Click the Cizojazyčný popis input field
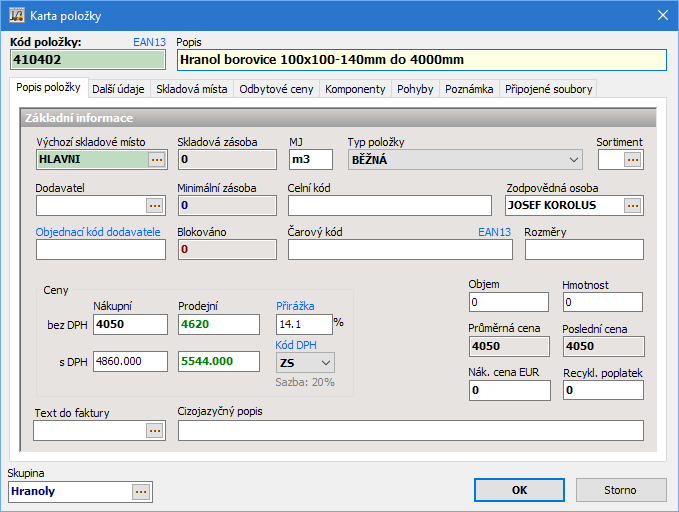 point(411,431)
